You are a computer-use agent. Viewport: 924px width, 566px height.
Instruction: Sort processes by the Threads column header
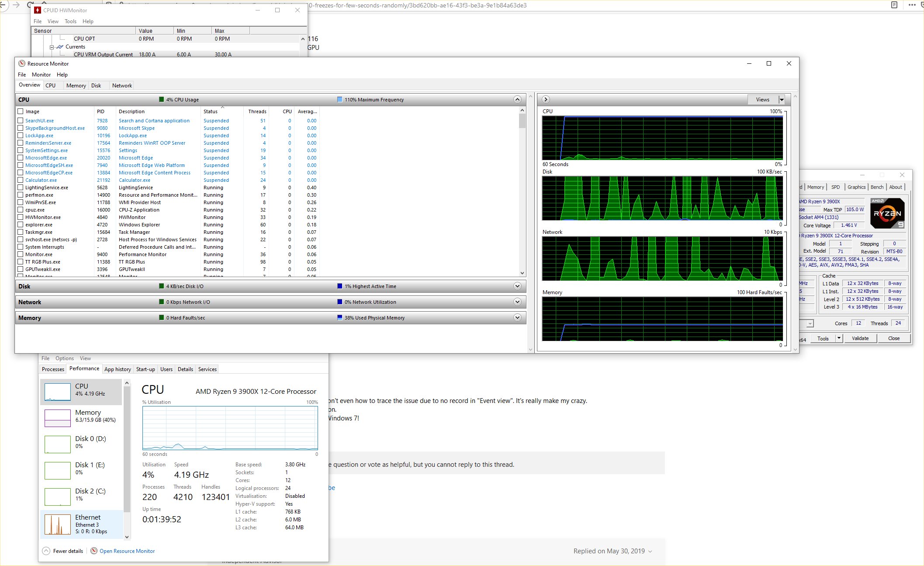pyautogui.click(x=257, y=111)
